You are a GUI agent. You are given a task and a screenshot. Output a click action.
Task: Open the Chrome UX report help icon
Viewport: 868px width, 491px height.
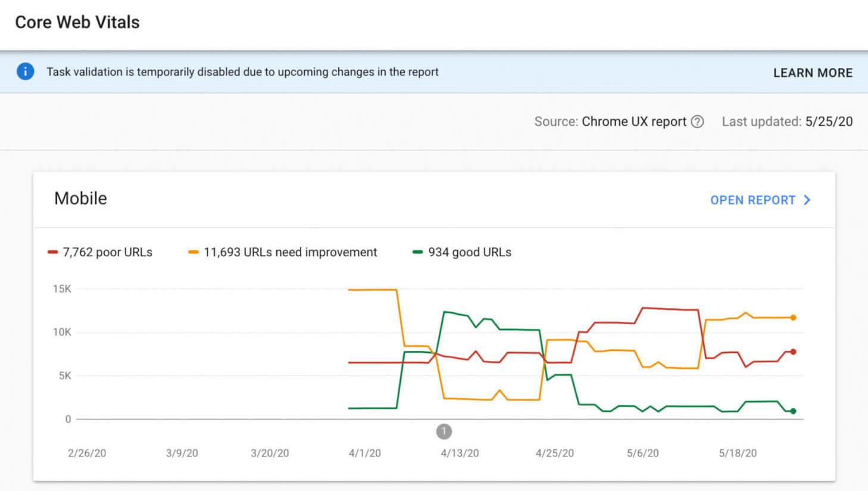(x=697, y=121)
